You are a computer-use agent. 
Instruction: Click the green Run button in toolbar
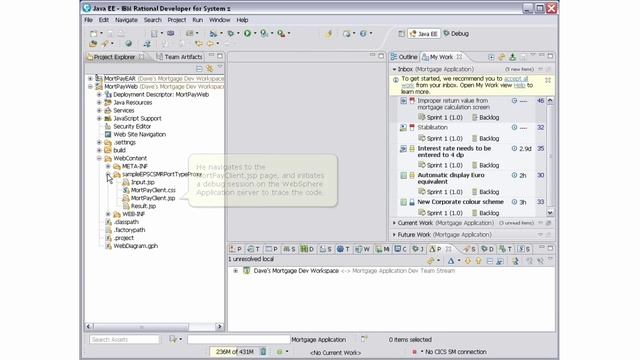coord(247,33)
